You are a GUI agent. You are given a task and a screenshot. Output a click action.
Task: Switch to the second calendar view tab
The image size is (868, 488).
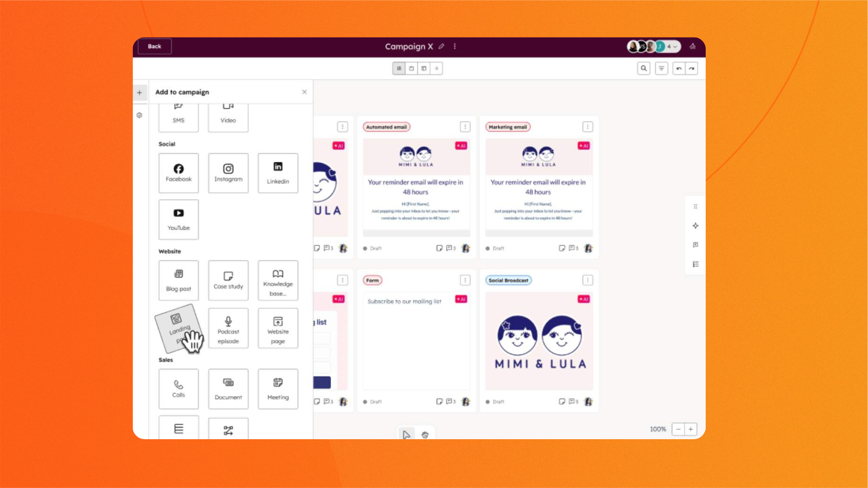coord(411,68)
